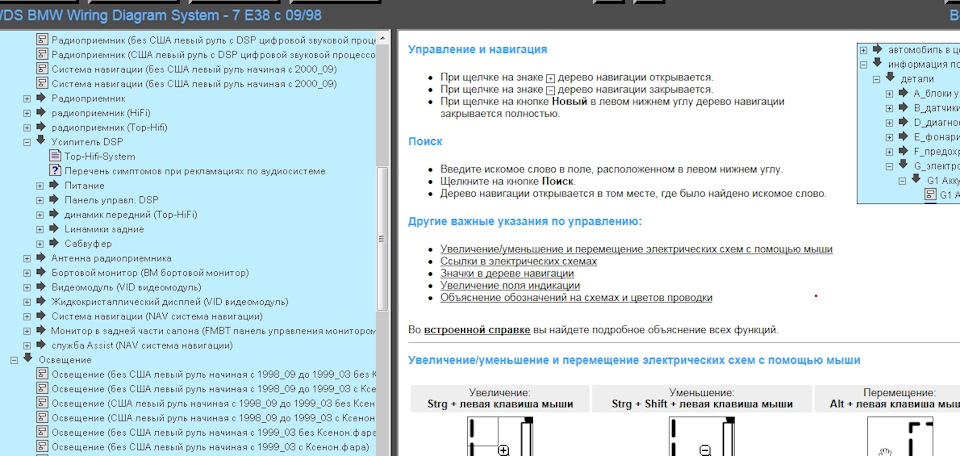Select Монитор в задней части салона entry
The image size is (960, 456).
click(214, 331)
